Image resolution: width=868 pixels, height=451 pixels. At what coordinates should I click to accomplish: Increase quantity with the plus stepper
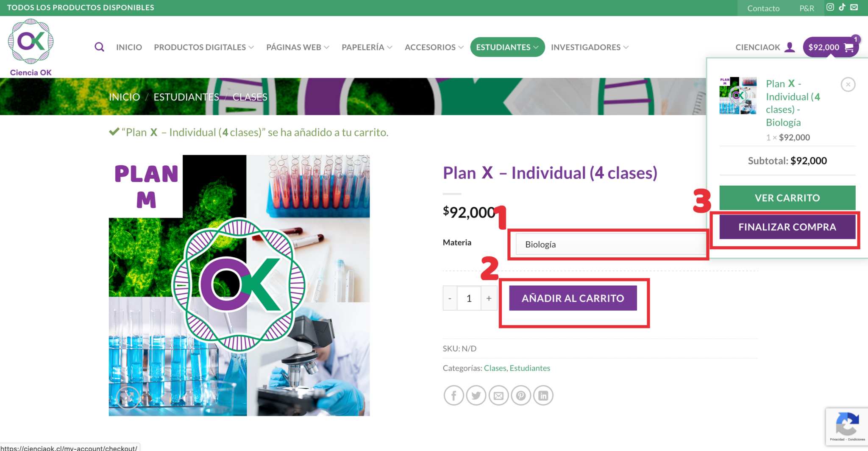click(x=489, y=298)
